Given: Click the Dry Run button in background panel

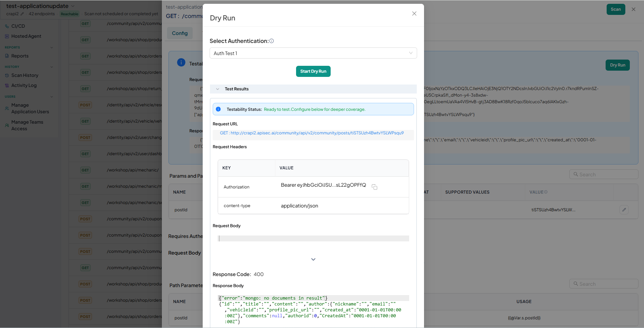Looking at the screenshot, I should pos(617,65).
